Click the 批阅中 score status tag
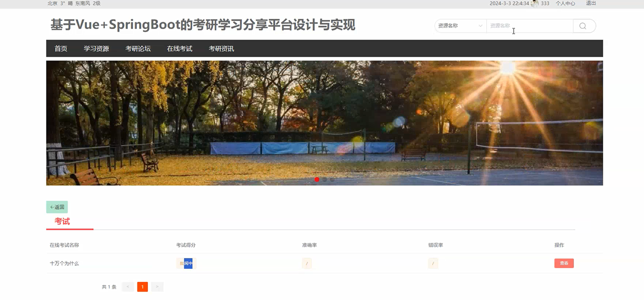 (x=186, y=263)
